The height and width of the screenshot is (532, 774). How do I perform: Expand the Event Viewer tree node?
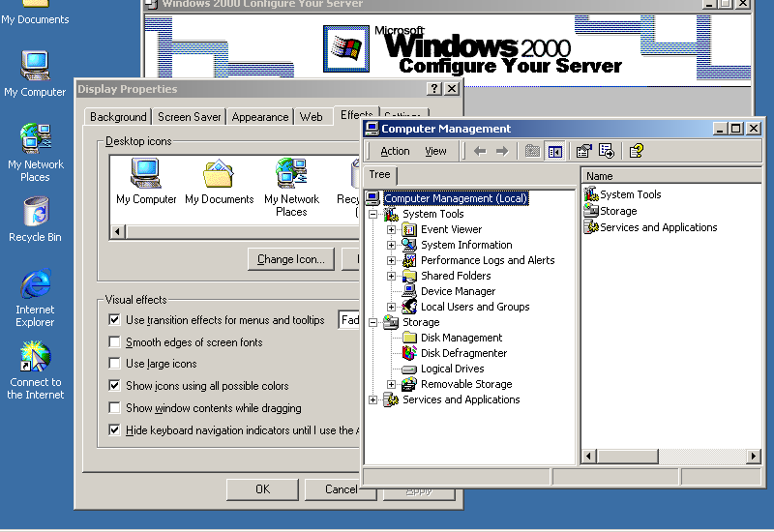pyautogui.click(x=392, y=229)
